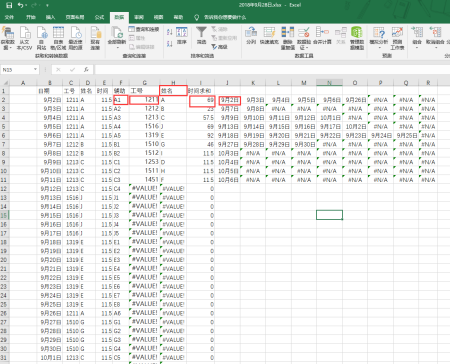
Task: Sort ascending with the A-to-Z icon
Action: [x=170, y=32]
